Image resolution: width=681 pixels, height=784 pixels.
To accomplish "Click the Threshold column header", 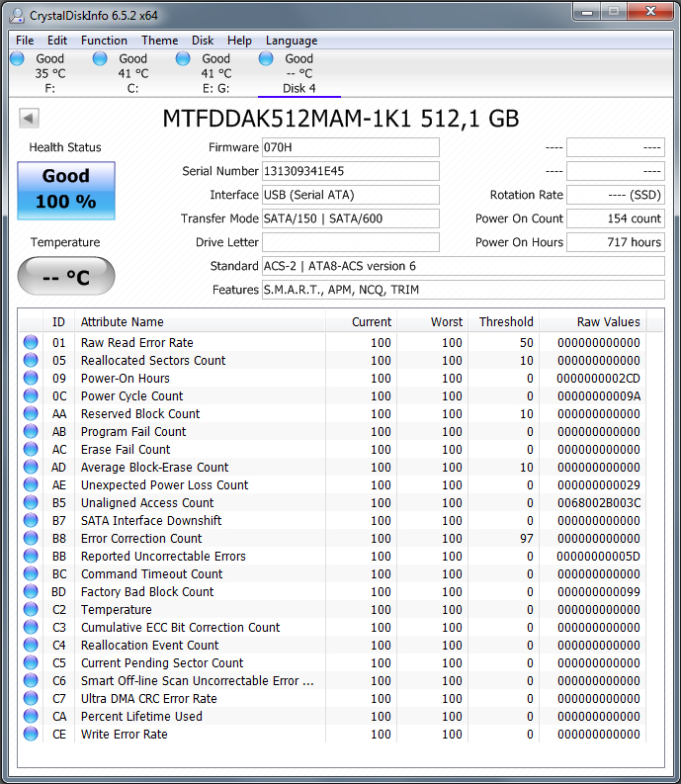I will [x=503, y=322].
